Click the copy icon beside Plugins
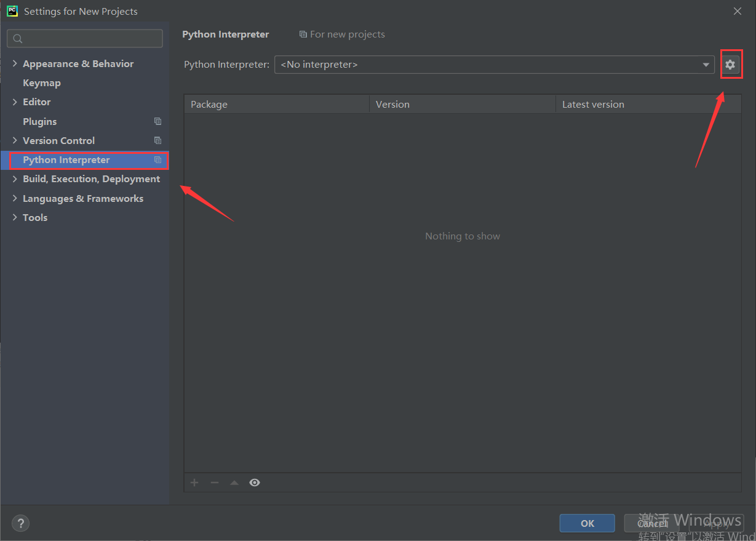Image resolution: width=756 pixels, height=541 pixels. coord(158,121)
